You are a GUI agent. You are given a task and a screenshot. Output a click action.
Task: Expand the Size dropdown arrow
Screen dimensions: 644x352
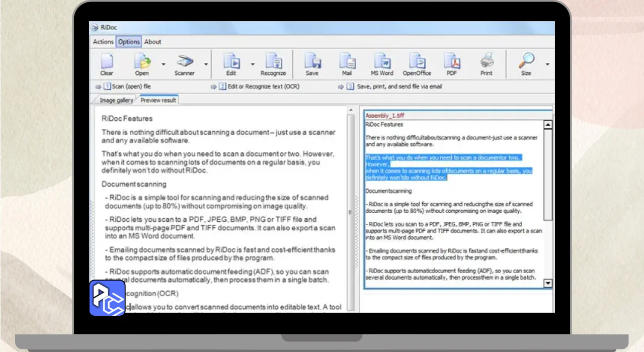[547, 64]
